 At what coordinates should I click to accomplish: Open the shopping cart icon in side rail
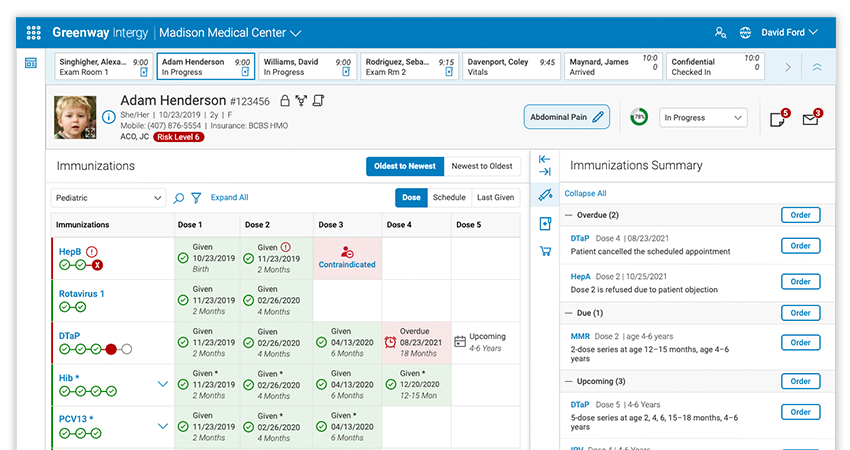pyautogui.click(x=545, y=251)
